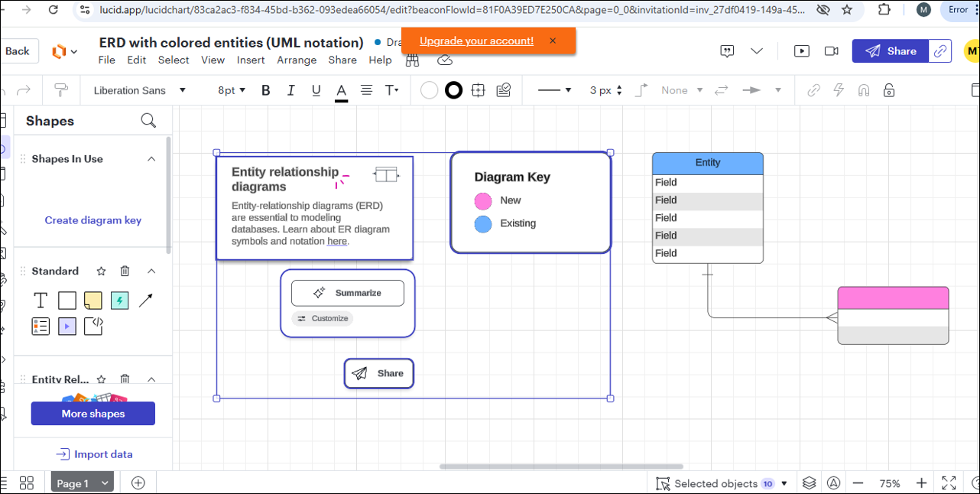Toggle italic formatting for text
This screenshot has height=494, width=980.
[x=290, y=89]
